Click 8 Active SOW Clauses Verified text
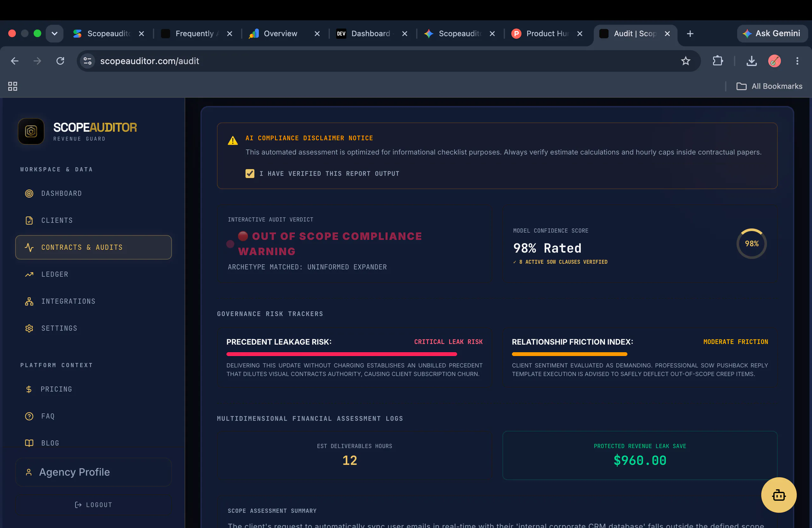This screenshot has height=528, width=812. (560, 262)
